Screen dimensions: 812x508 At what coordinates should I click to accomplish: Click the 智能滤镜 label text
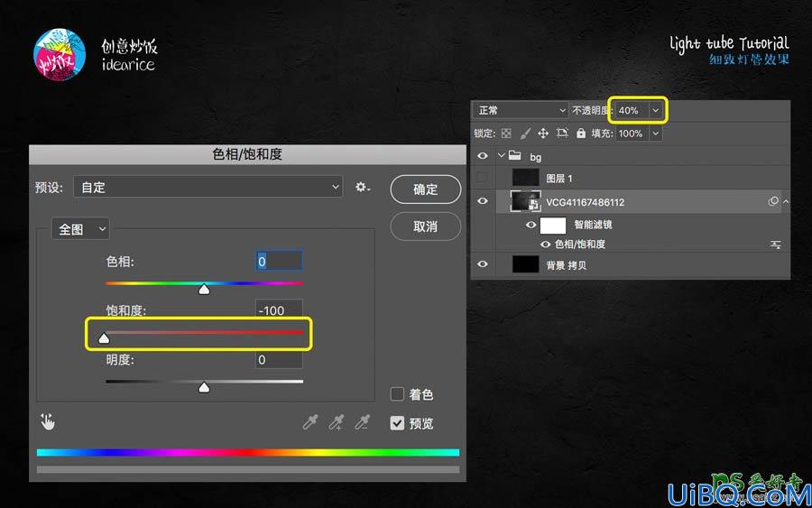click(x=593, y=225)
